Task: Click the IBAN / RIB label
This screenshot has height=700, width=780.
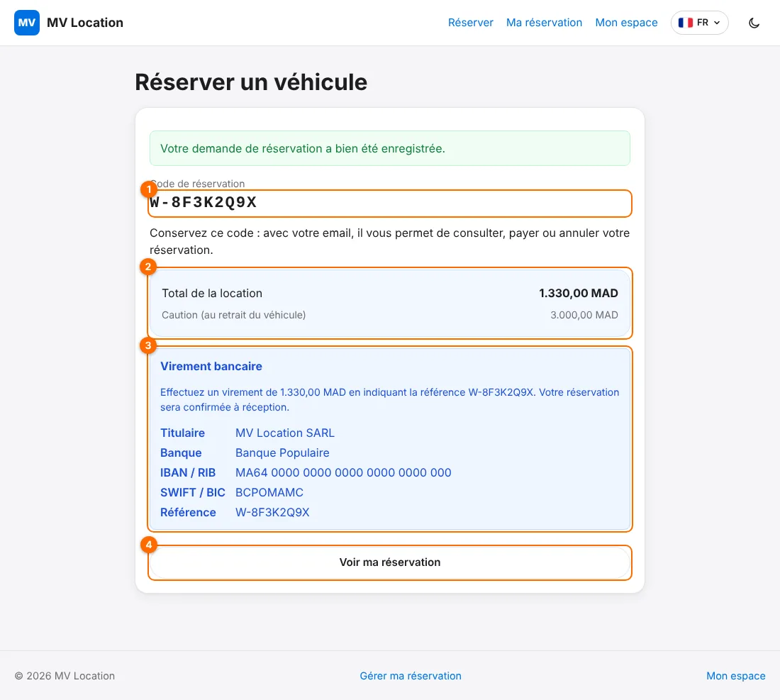Action: coord(188,472)
